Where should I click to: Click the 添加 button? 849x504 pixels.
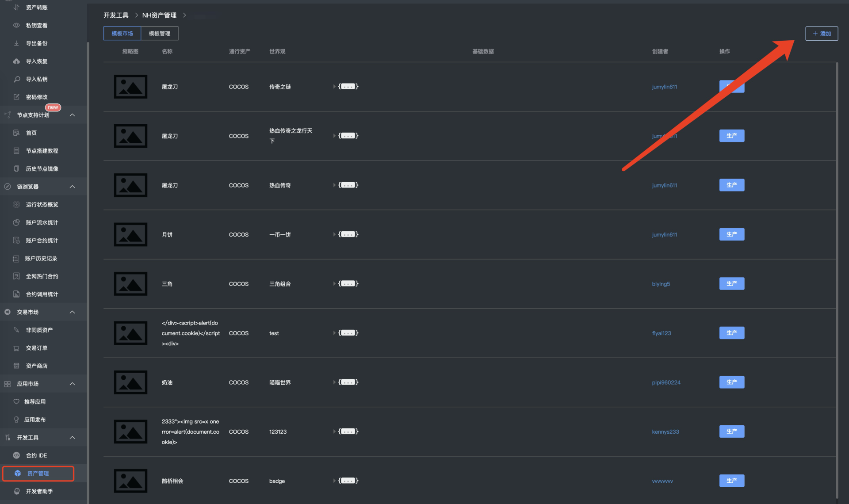pos(821,34)
